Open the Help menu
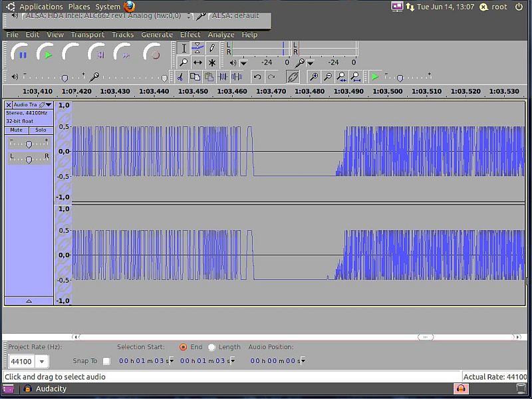 click(250, 35)
